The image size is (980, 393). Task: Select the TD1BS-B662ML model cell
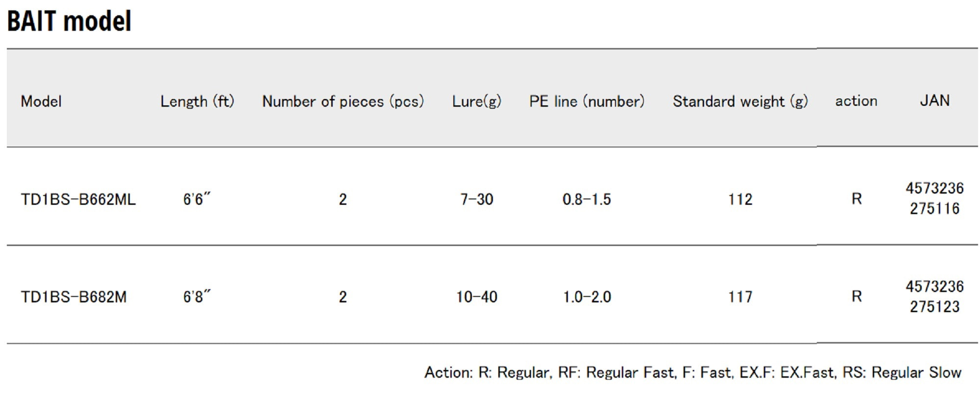[x=78, y=199]
